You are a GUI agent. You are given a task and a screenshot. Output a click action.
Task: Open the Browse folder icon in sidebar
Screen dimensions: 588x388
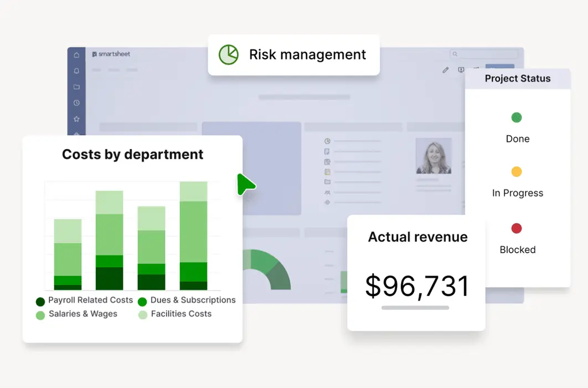(x=76, y=86)
